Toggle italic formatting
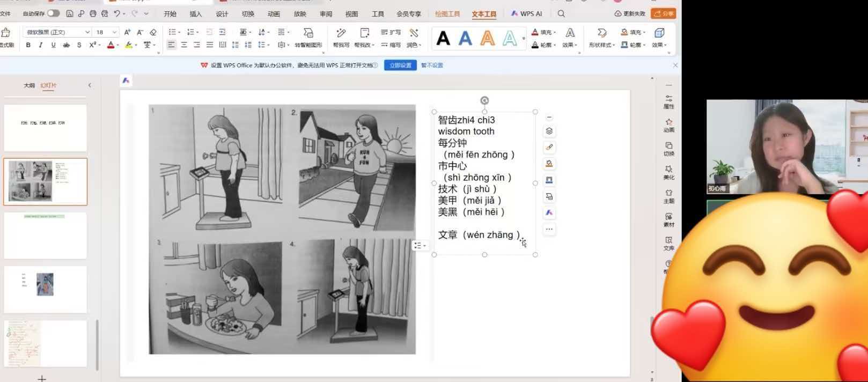The height and width of the screenshot is (382, 868). click(x=41, y=45)
